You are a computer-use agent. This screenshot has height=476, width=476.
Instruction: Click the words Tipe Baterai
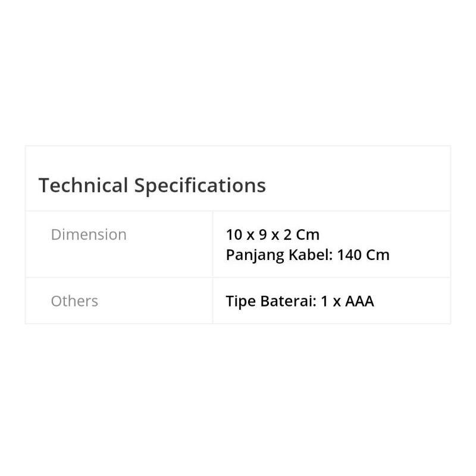pos(270,301)
